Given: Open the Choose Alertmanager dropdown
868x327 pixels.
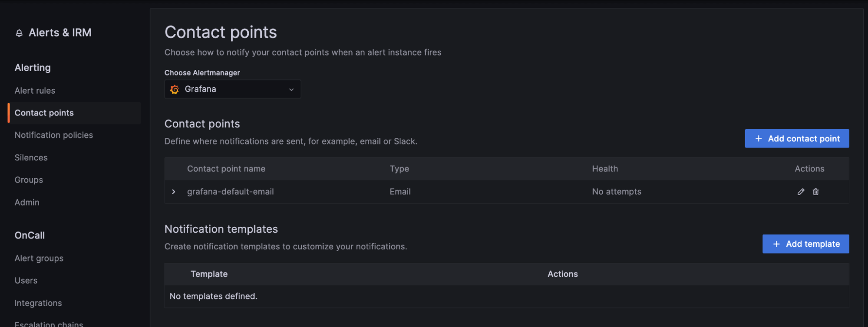Looking at the screenshot, I should pos(233,89).
